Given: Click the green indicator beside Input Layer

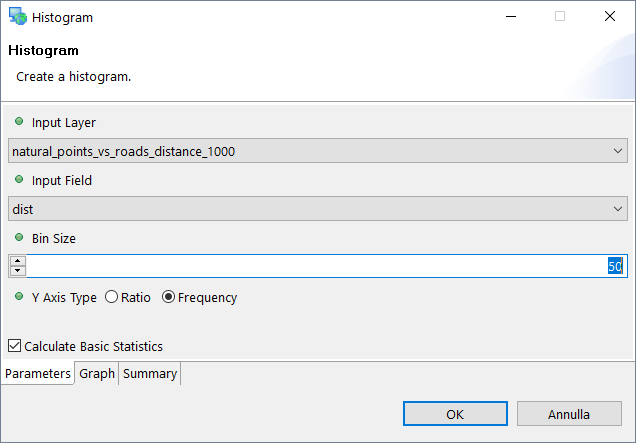Looking at the screenshot, I should point(19,122).
